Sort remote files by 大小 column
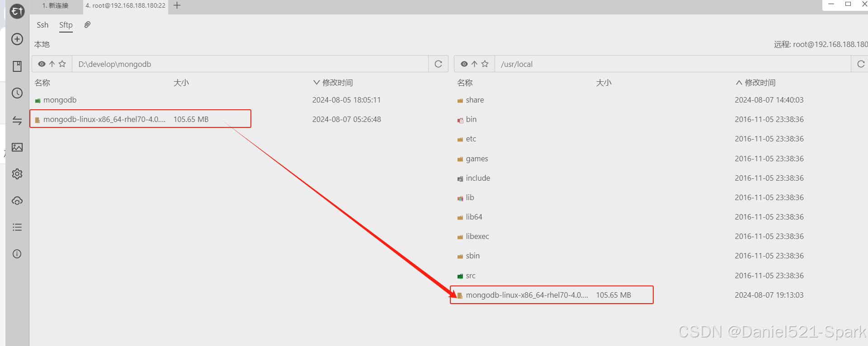This screenshot has height=346, width=868. 604,83
